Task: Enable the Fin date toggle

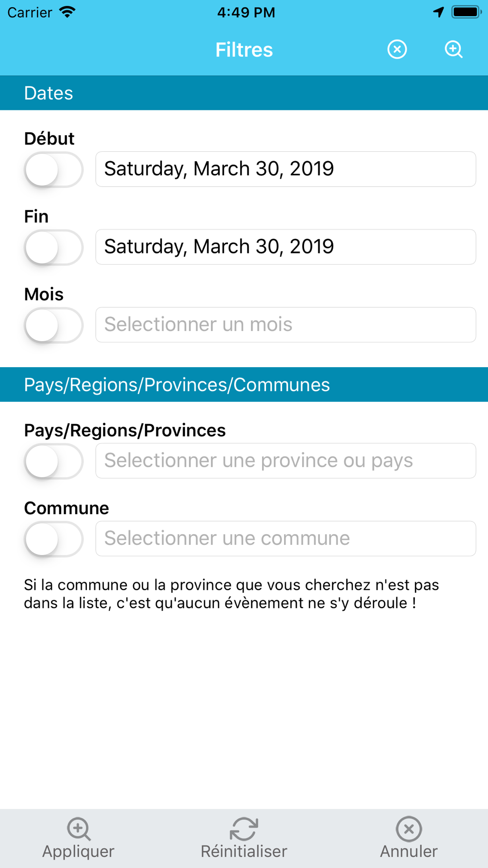Action: 54,247
